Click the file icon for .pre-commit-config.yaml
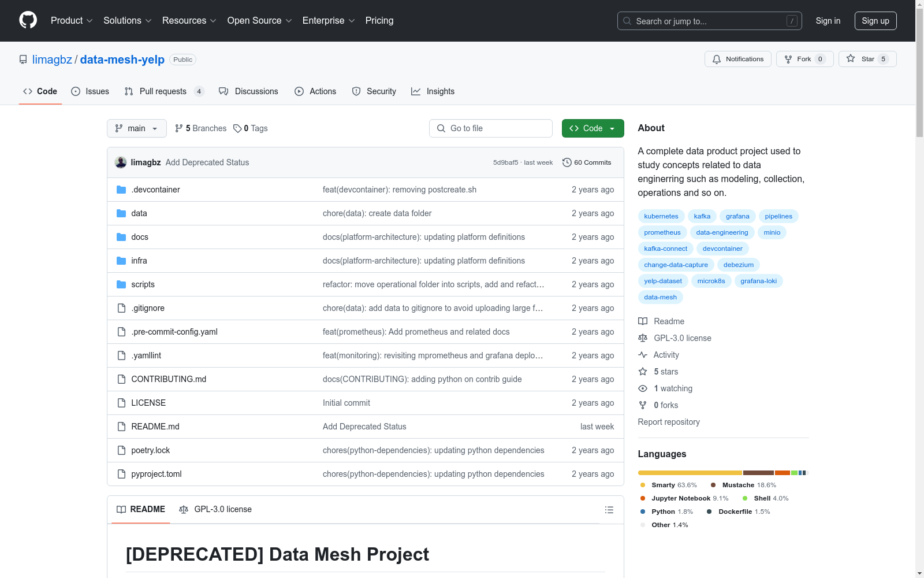The width and height of the screenshot is (924, 578). [x=121, y=332]
